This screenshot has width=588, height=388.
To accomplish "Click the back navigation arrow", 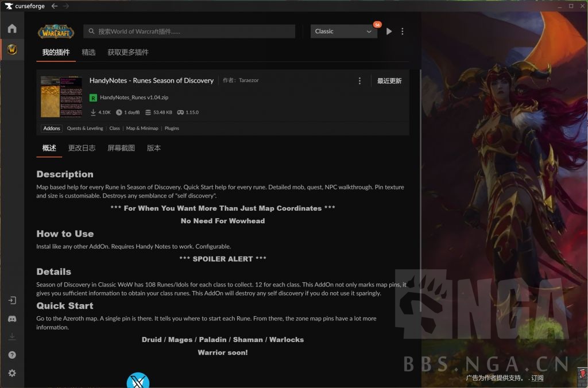I will point(55,6).
